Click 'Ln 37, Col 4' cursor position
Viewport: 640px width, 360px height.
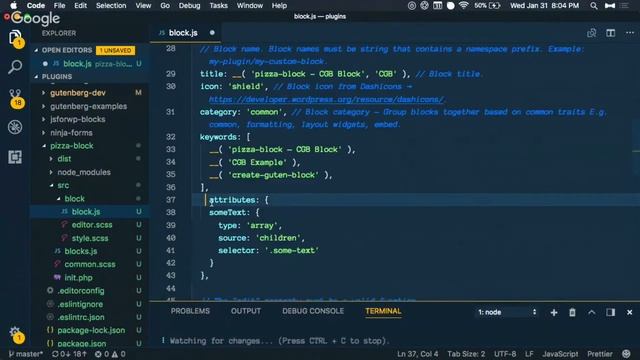tap(418, 354)
